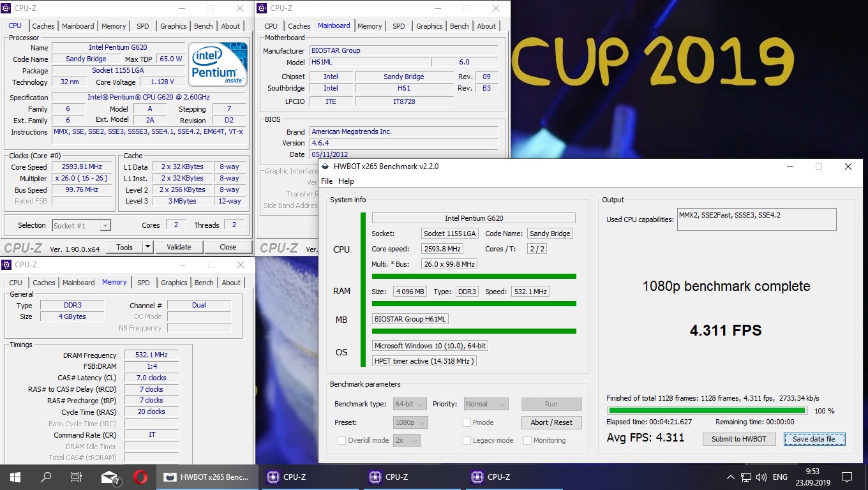868x490 pixels.
Task: Activate the third CPU-Z taskbar item
Action: pos(514,477)
